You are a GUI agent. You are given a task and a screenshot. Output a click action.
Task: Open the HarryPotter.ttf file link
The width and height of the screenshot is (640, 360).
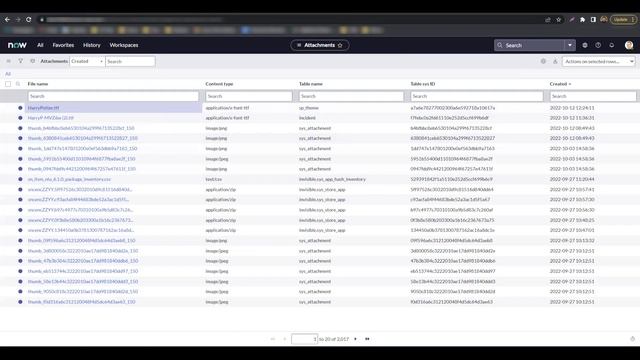pyautogui.click(x=43, y=108)
